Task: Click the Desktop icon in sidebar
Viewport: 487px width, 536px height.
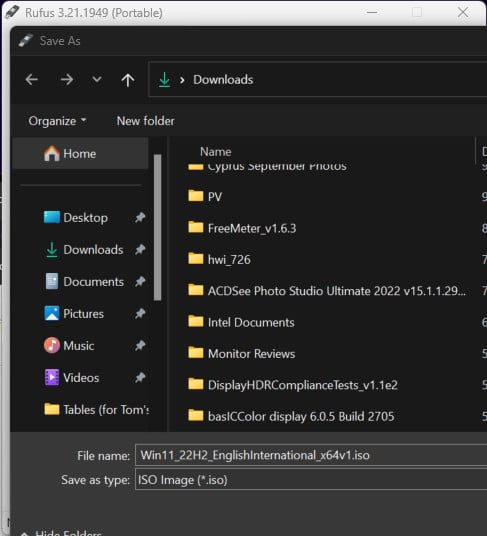Action: (52, 217)
